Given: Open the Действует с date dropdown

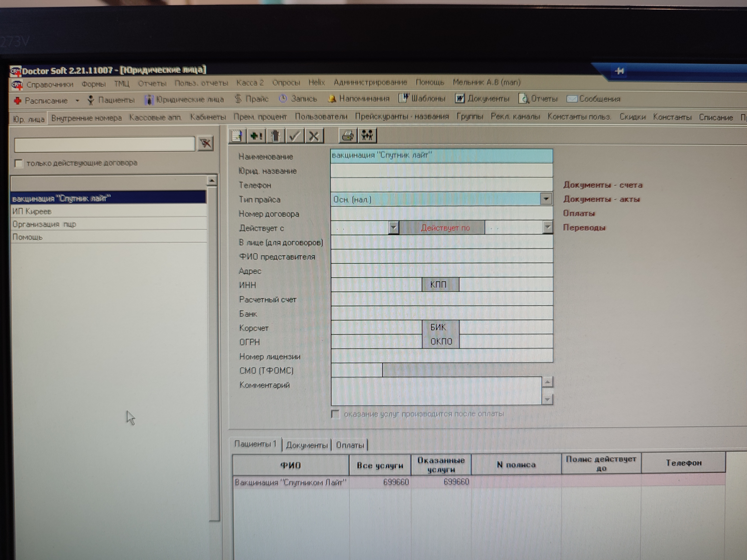Looking at the screenshot, I should point(393,228).
